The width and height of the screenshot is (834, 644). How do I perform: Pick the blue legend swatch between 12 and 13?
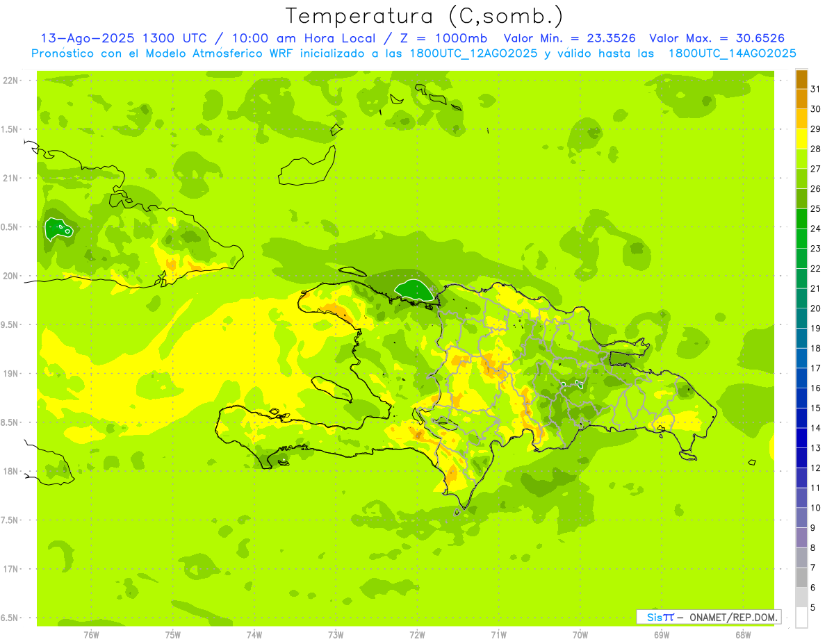point(801,458)
